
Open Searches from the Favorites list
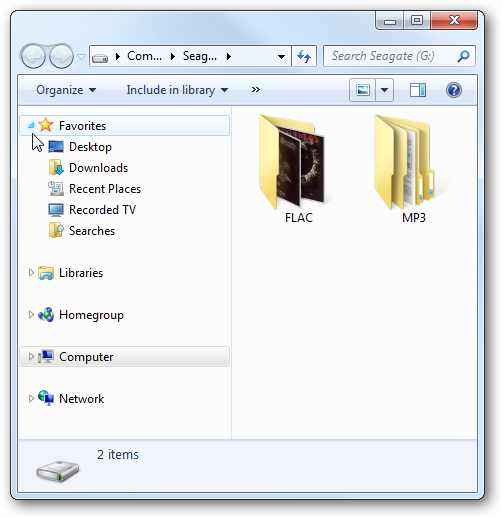(x=92, y=231)
